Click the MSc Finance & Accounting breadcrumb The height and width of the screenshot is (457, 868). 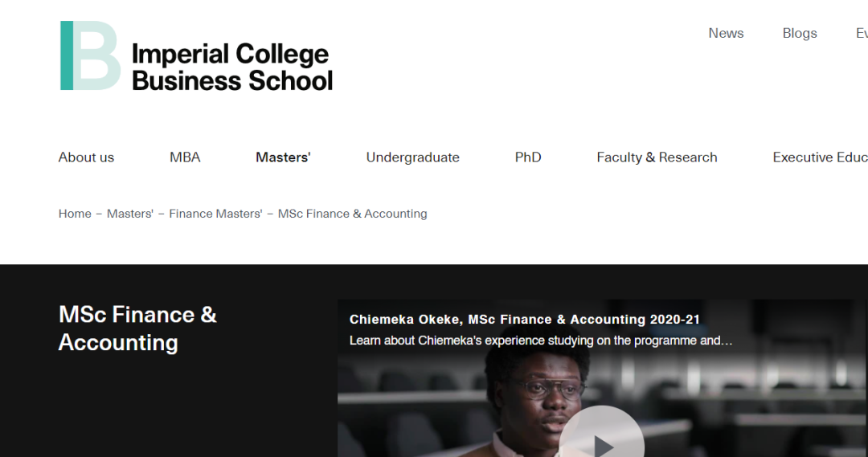(x=352, y=214)
